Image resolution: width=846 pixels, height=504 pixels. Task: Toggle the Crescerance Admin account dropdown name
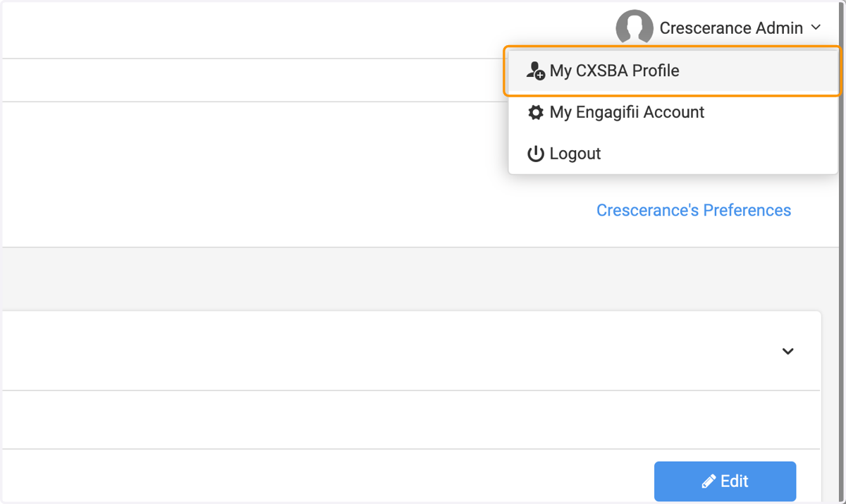click(x=731, y=28)
